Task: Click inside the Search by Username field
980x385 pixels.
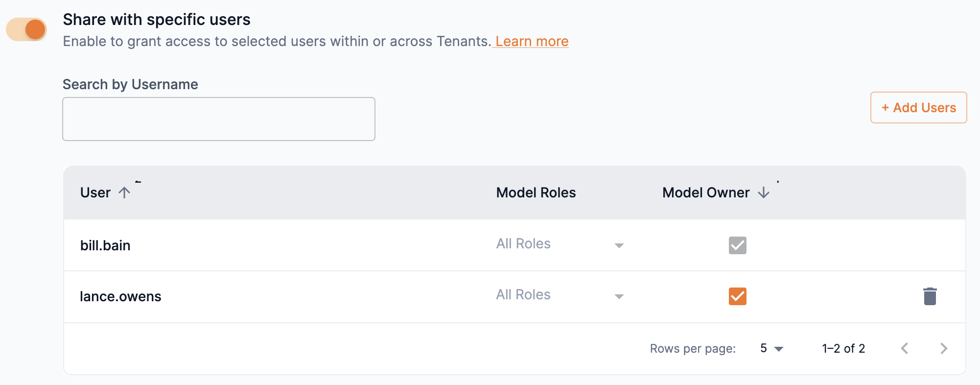Action: tap(218, 119)
